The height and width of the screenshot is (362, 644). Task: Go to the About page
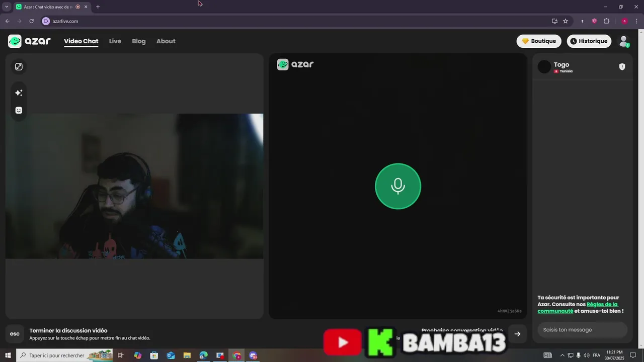166,41
